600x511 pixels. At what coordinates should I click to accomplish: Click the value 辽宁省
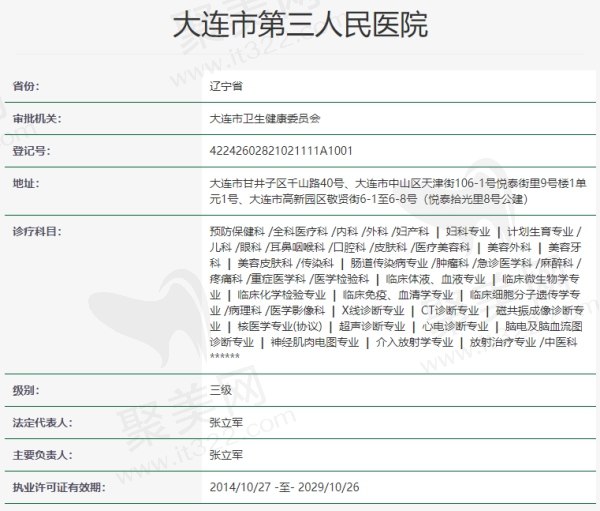[226, 86]
